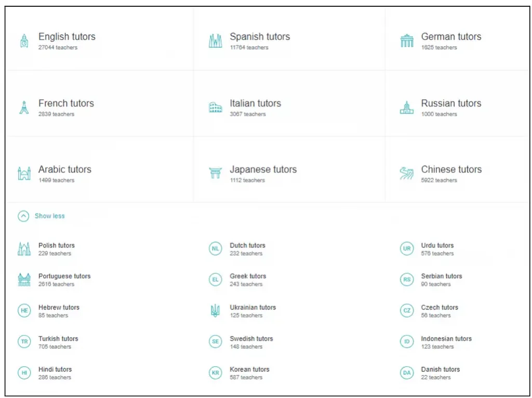Select the trident icon for Ukrainian tutors
The width and height of the screenshot is (532, 398).
click(x=215, y=311)
